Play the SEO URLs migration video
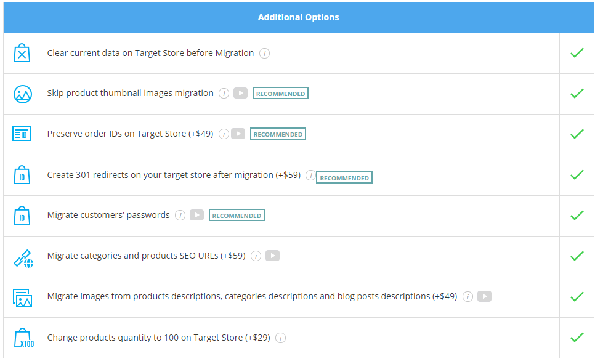The width and height of the screenshot is (595, 364). (x=272, y=256)
